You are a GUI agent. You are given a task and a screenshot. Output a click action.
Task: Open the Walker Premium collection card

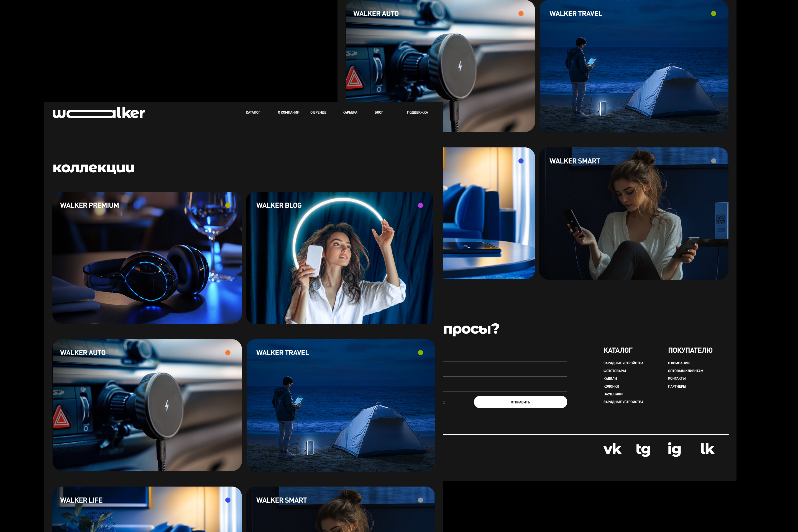(147, 258)
